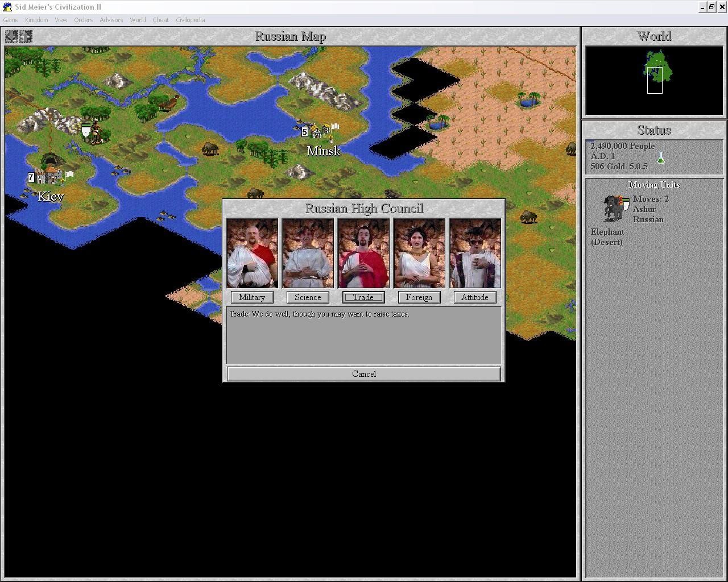Click the warrior unit with the white shield
Screen dimensions: 728x582
(x=92, y=132)
